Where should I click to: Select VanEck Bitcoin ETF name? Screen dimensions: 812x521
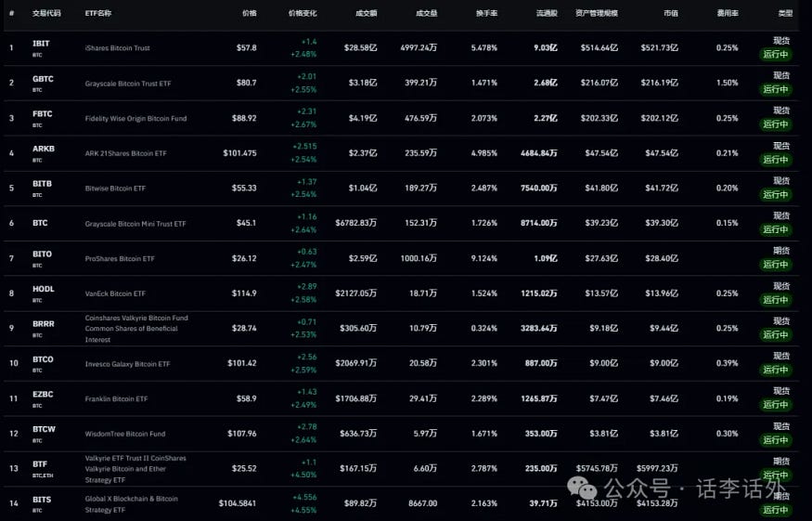115,293
